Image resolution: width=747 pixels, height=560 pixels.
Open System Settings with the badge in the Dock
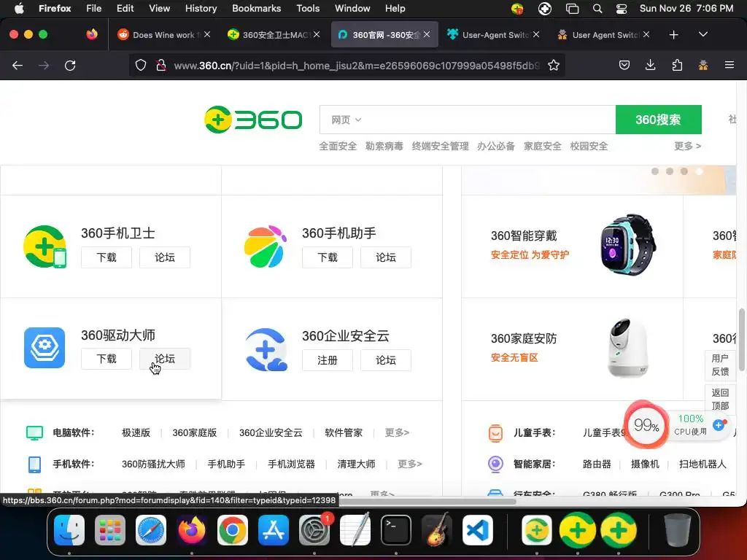[x=314, y=529]
